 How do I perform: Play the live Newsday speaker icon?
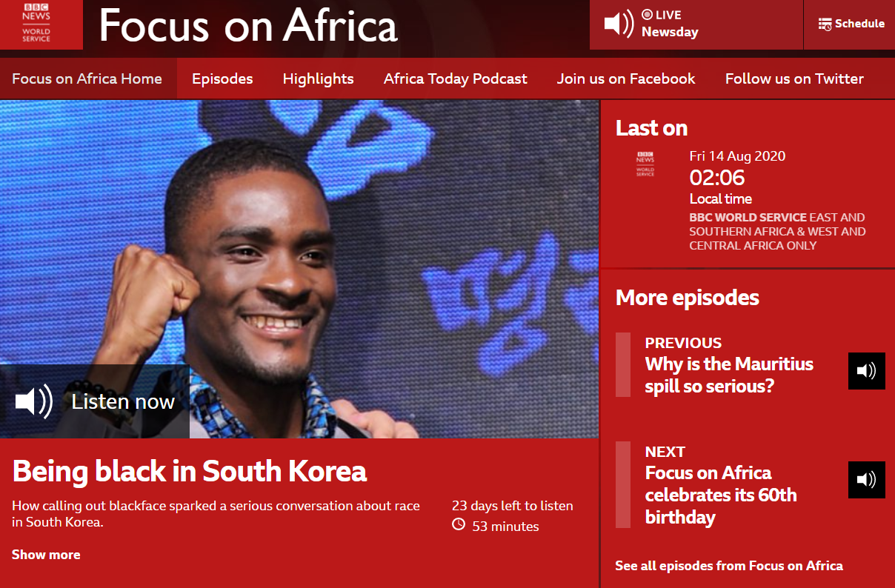tap(619, 24)
